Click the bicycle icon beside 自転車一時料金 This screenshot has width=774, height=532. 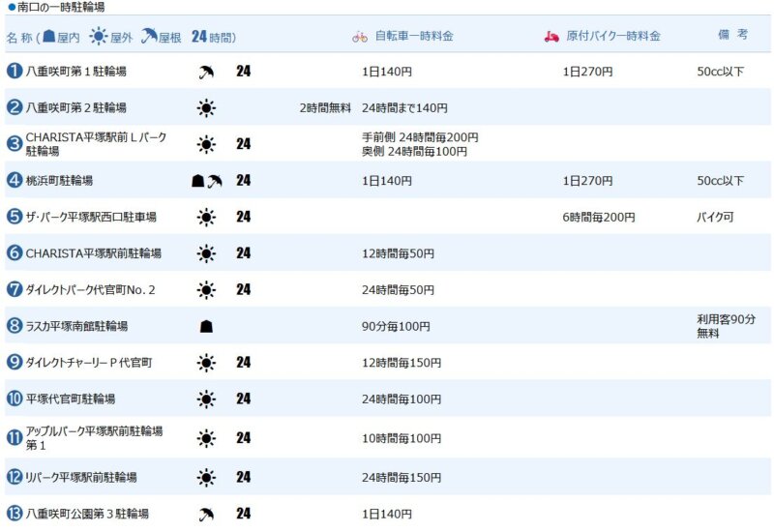coord(360,37)
